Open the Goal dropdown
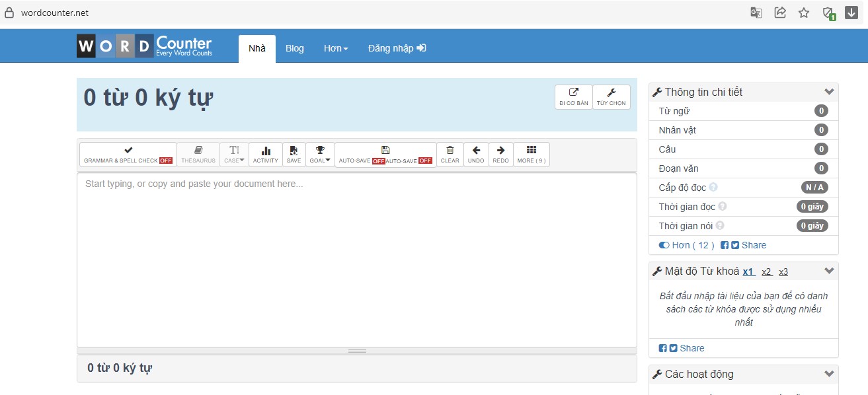 point(320,154)
